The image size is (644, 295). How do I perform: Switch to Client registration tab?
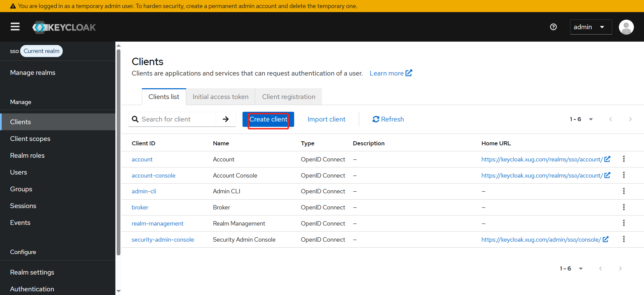point(288,97)
